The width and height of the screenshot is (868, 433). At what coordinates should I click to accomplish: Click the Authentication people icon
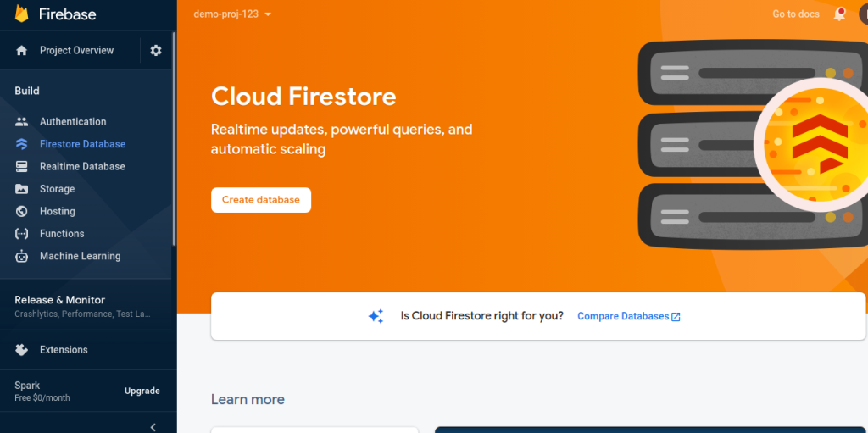[21, 122]
